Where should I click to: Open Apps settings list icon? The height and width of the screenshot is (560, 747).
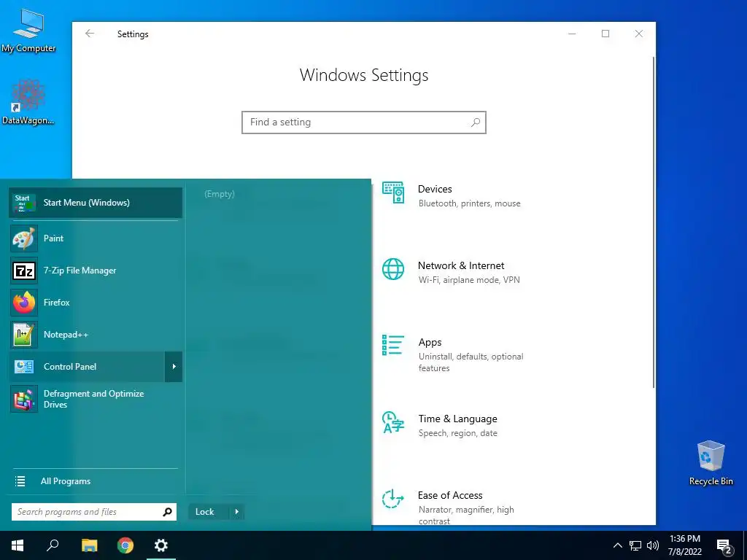[x=393, y=345]
